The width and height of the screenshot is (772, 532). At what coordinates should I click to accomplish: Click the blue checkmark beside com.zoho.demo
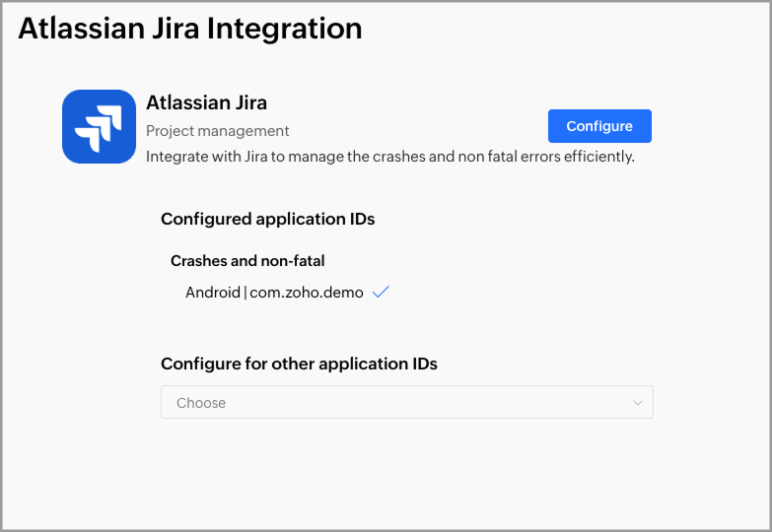(x=381, y=293)
